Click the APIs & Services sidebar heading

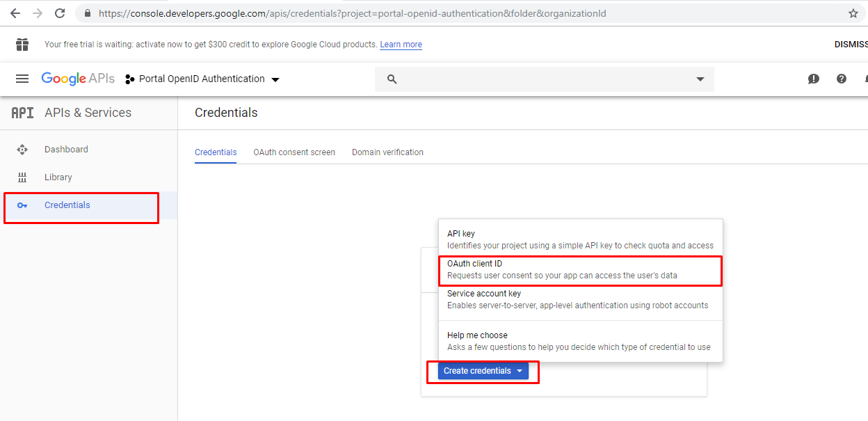point(88,113)
